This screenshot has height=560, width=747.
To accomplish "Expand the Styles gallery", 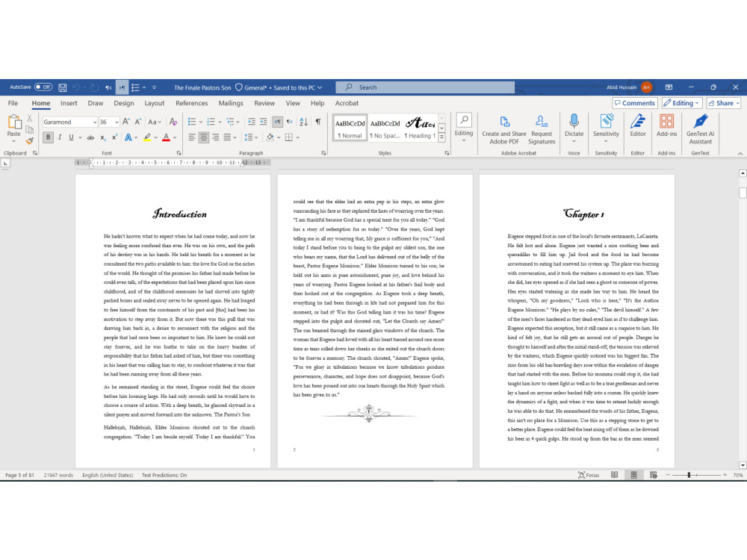I will tap(441, 137).
